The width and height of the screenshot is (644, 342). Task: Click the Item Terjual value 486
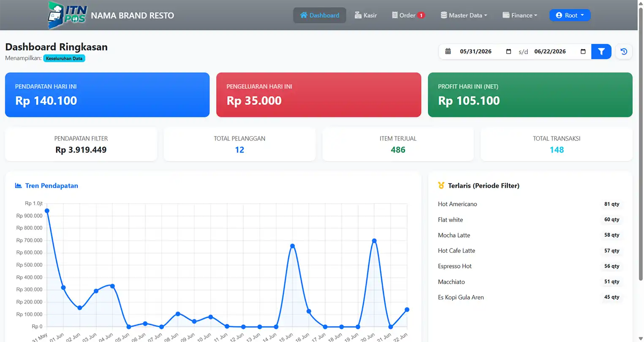[x=398, y=150]
